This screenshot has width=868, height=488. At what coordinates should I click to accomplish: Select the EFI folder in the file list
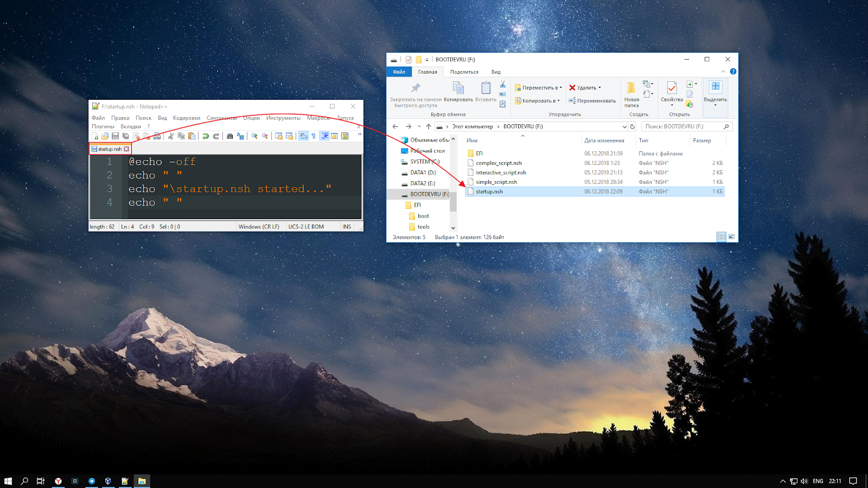pyautogui.click(x=595, y=153)
